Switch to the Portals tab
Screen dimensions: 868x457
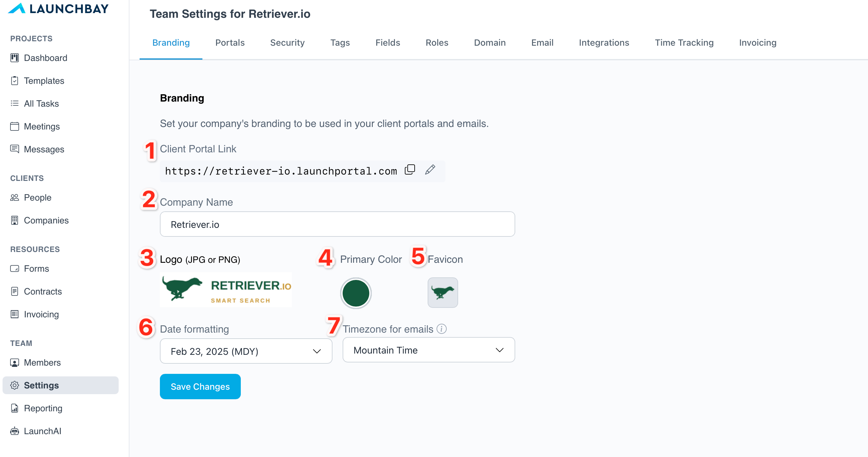230,43
